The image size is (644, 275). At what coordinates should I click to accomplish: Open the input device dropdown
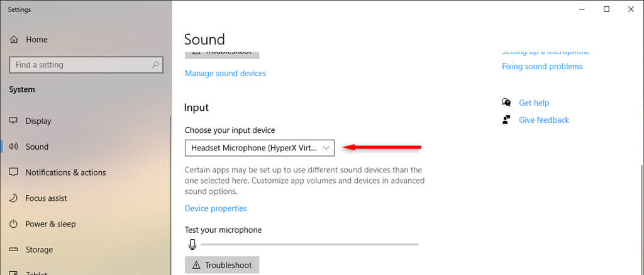260,147
